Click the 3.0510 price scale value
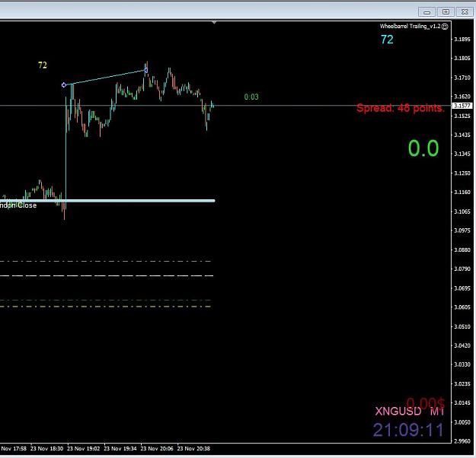The width and height of the screenshot is (476, 458). [x=462, y=326]
